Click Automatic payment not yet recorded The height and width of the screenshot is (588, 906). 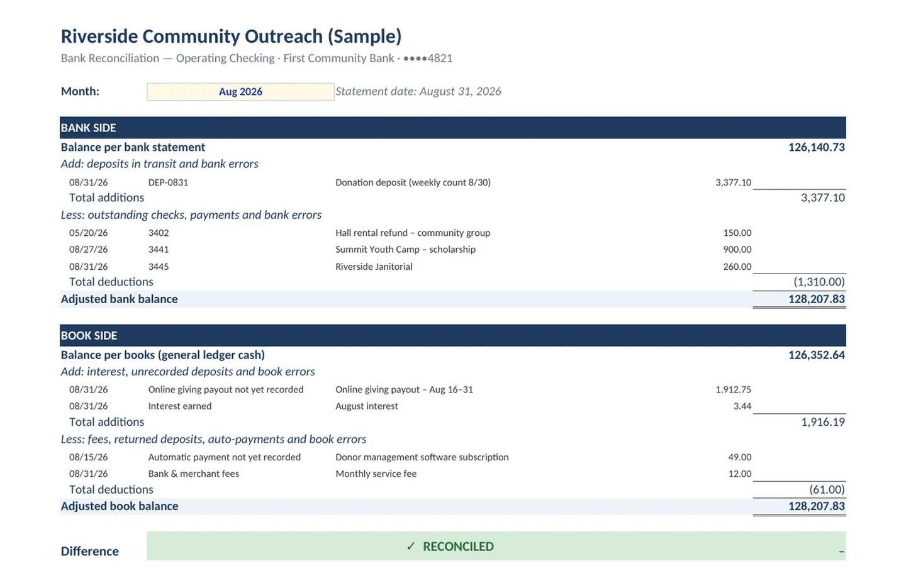click(224, 457)
